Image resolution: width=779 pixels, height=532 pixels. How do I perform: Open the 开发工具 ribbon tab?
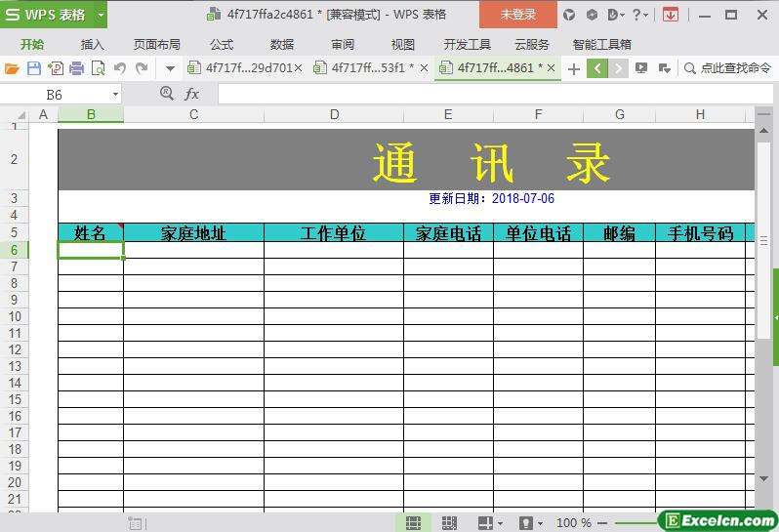(x=467, y=44)
